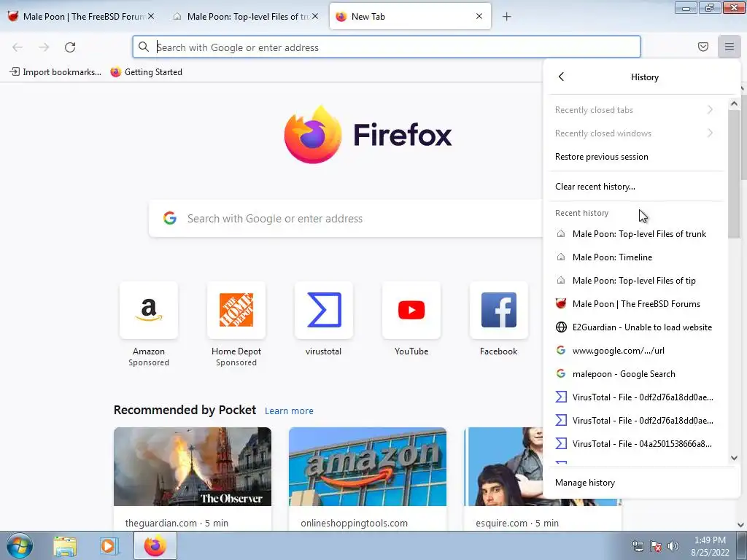Screen dimensions: 747x560
Task: Open history entry Male Poon: Timeline
Action: (x=635, y=257)
